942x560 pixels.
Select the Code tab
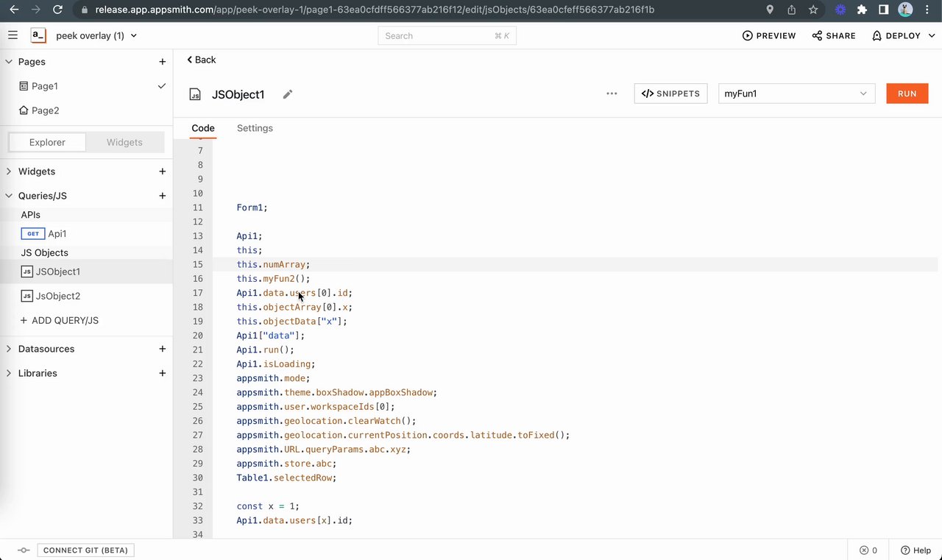pyautogui.click(x=203, y=128)
